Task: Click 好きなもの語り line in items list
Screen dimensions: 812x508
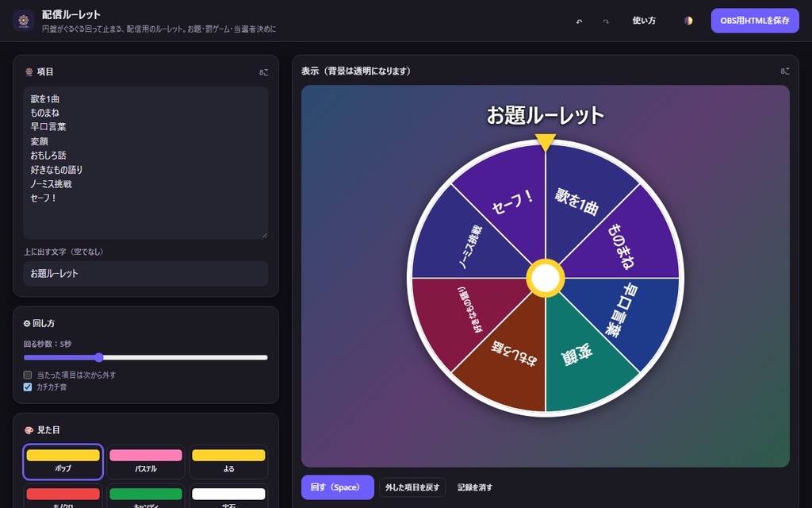Action: click(x=56, y=170)
